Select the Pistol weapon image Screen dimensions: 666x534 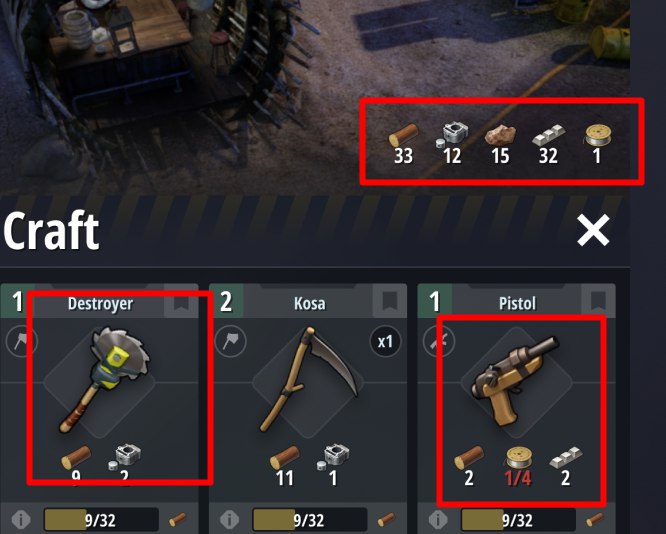pos(516,380)
